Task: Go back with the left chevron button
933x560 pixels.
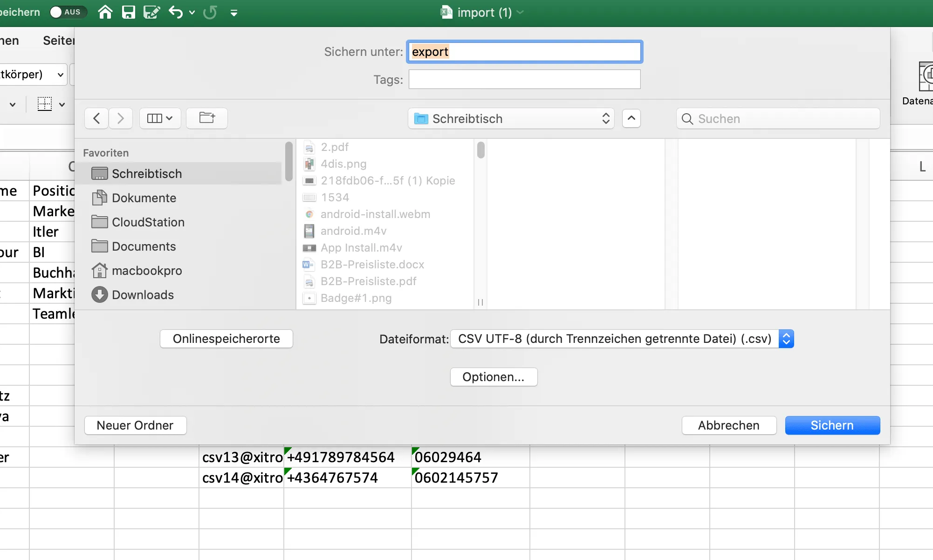Action: coord(96,118)
